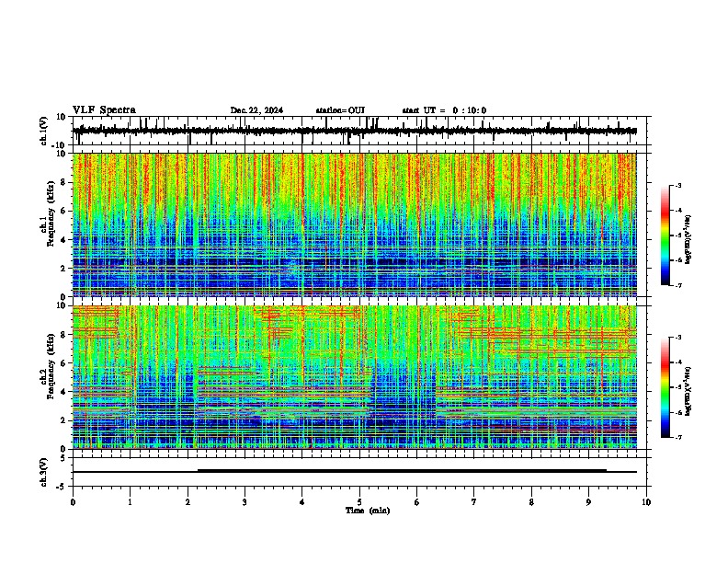Image resolution: width=728 pixels, height=563 pixels.
Task: Click the ch.1 spectrogram color scale bar
Action: 665,236
